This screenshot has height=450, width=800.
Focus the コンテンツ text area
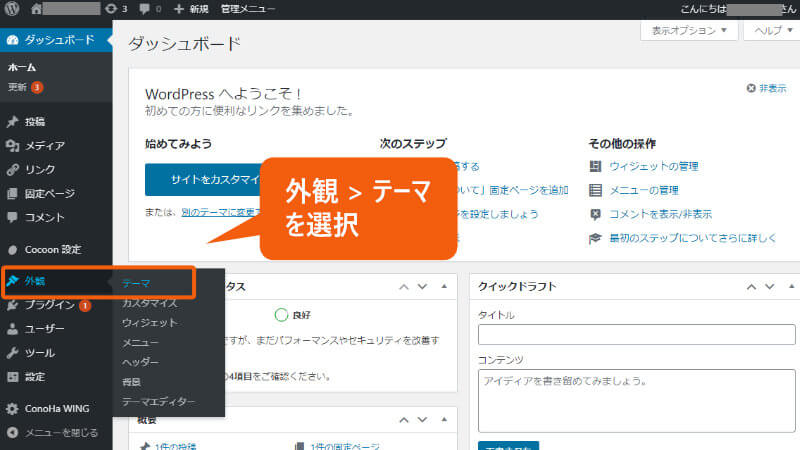pos(637,401)
